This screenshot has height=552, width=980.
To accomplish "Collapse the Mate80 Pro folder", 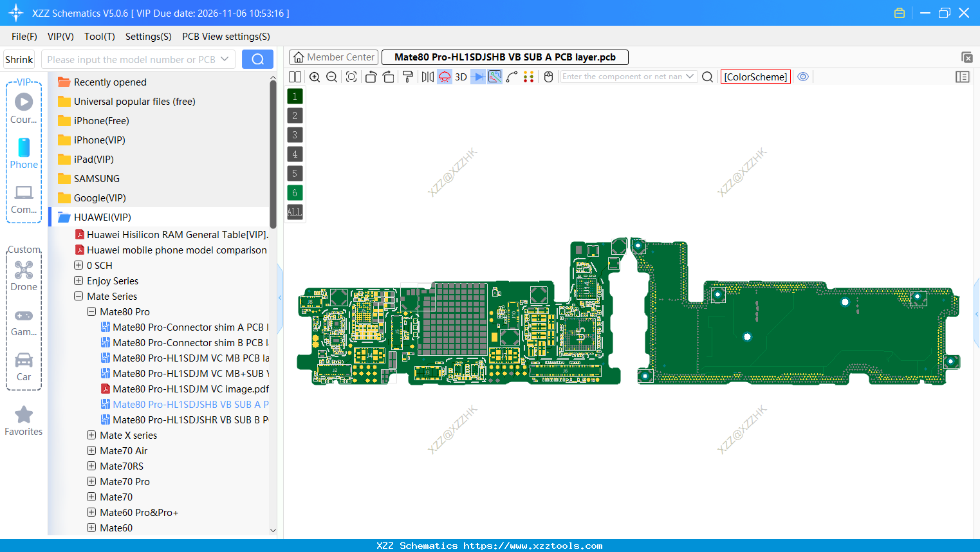I will [x=91, y=311].
